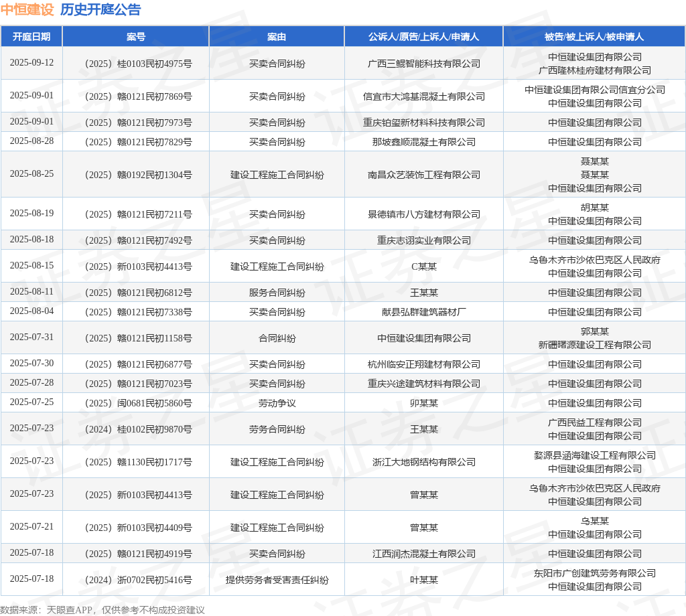Click case number 赣0121民初7973号
This screenshot has height=616, width=686.
click(x=138, y=123)
